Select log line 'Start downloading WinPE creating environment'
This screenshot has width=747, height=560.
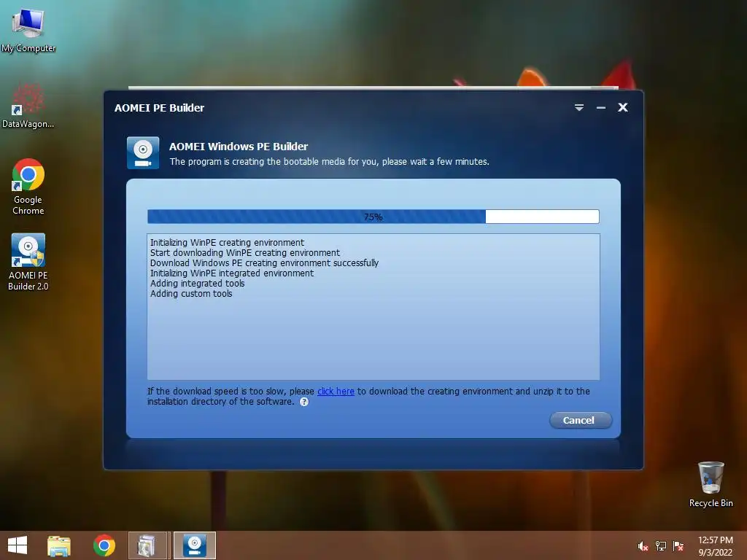tap(245, 253)
